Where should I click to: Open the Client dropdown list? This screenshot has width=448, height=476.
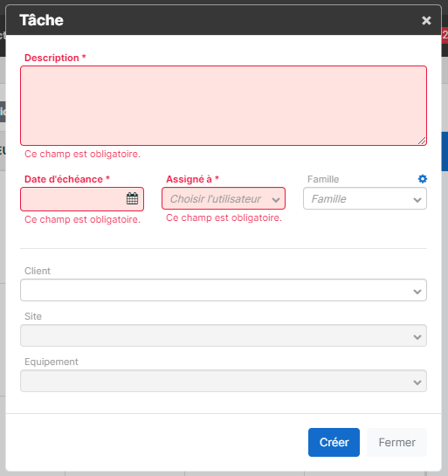tap(224, 290)
